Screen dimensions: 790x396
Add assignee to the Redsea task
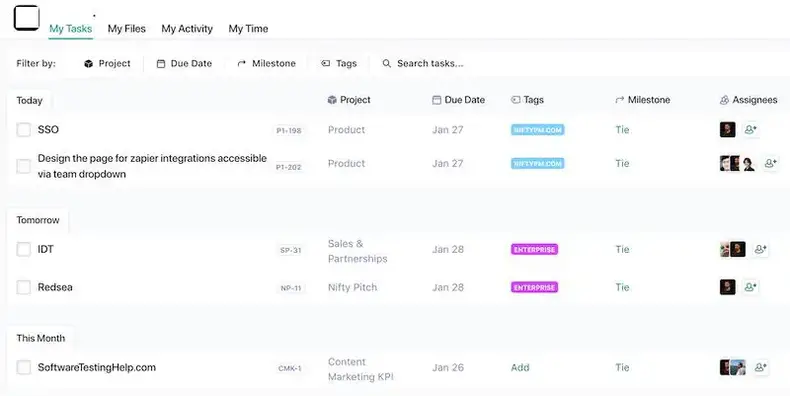(x=750, y=287)
